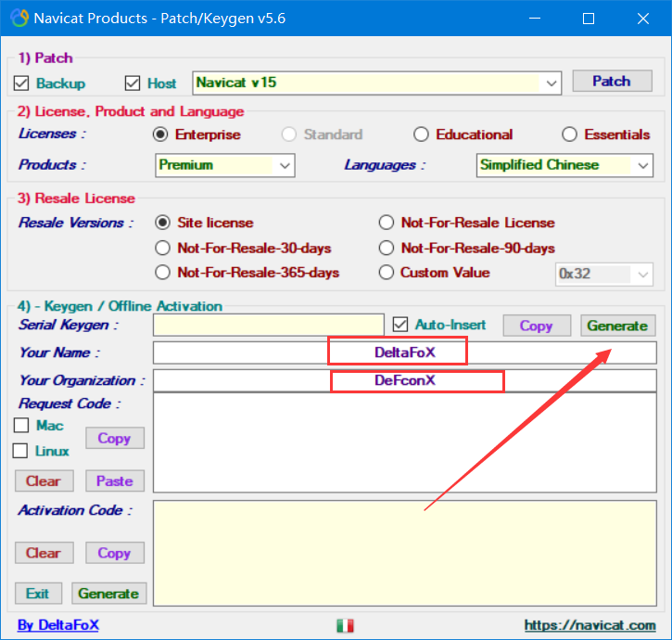Open the Products Premium dropdown

click(225, 165)
